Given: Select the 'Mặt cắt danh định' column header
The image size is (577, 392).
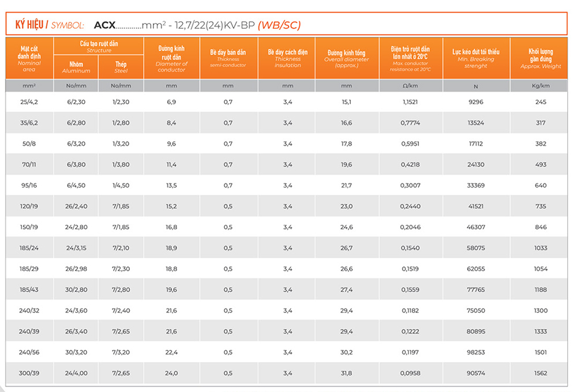Looking at the screenshot, I should 29,58.
